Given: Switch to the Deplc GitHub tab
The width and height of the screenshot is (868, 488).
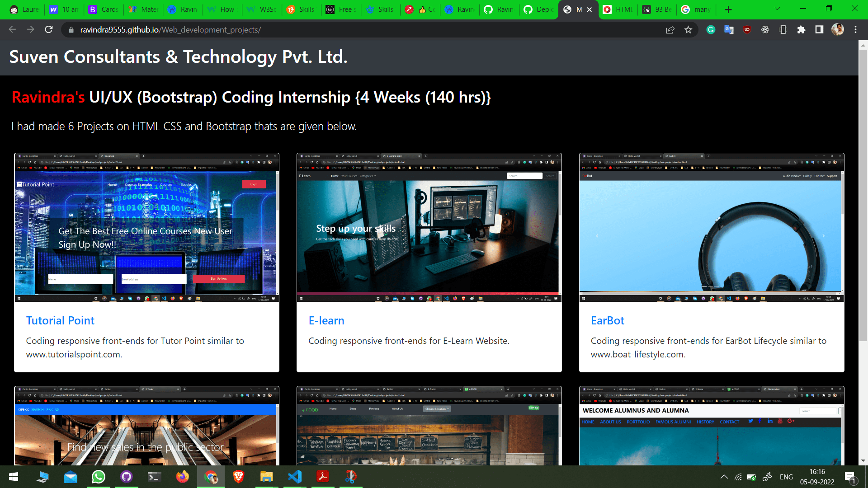Looking at the screenshot, I should click(x=539, y=9).
